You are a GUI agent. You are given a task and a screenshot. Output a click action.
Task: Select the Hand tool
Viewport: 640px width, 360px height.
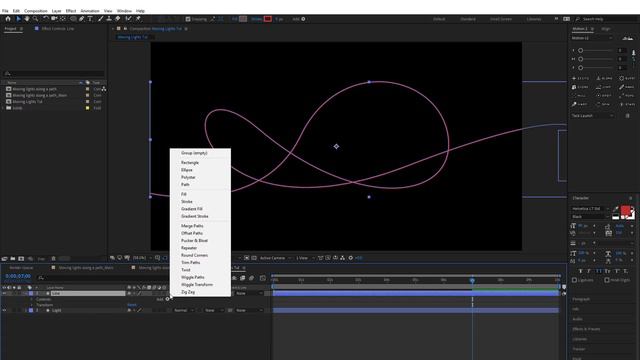pos(27,19)
